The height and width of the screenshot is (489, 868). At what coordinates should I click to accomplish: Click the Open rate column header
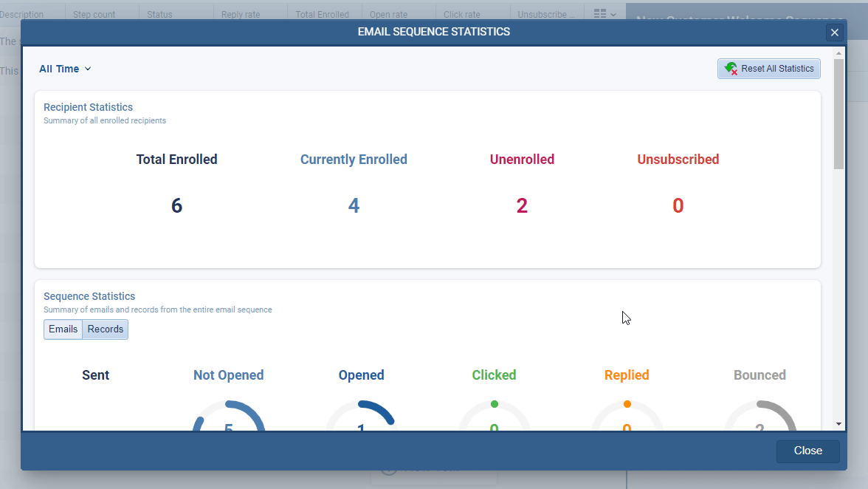pyautogui.click(x=389, y=15)
